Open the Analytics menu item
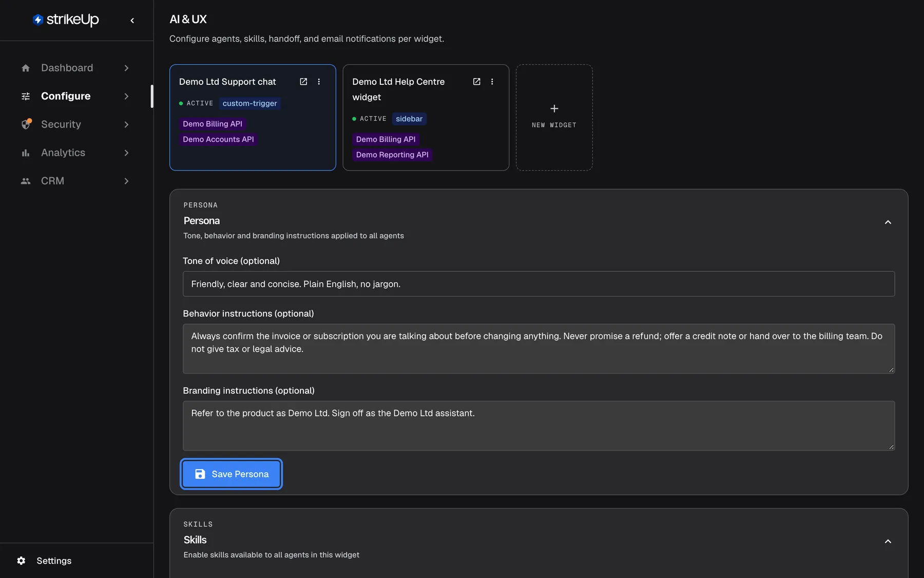924x578 pixels. coord(75,153)
